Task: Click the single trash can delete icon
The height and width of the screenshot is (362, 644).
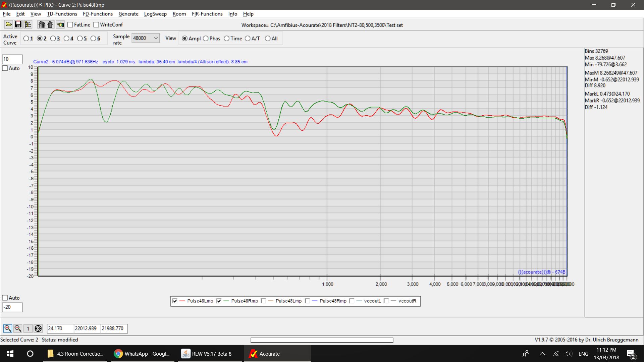Action: coord(50,24)
